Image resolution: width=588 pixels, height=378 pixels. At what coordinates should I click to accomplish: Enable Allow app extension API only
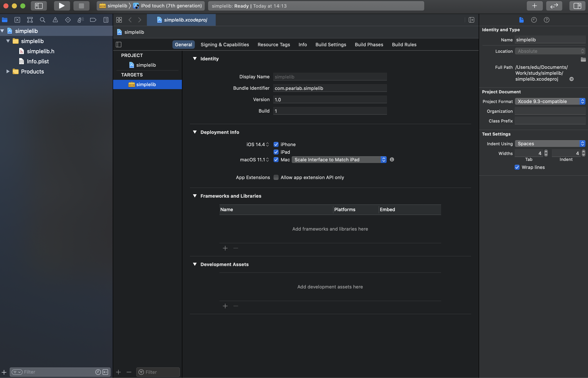(276, 177)
